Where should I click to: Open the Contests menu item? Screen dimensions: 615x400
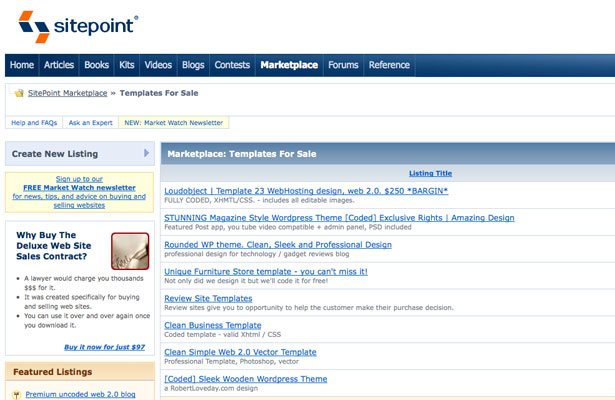coord(232,65)
